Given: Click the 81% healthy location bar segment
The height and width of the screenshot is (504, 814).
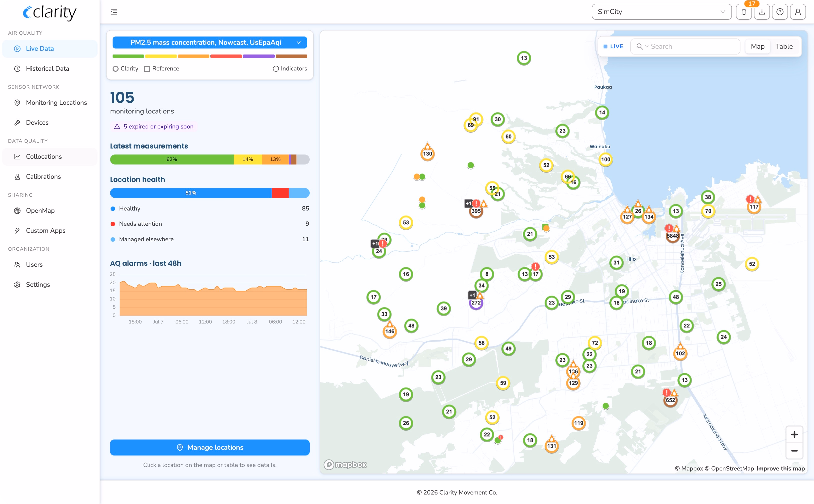Looking at the screenshot, I should click(191, 193).
